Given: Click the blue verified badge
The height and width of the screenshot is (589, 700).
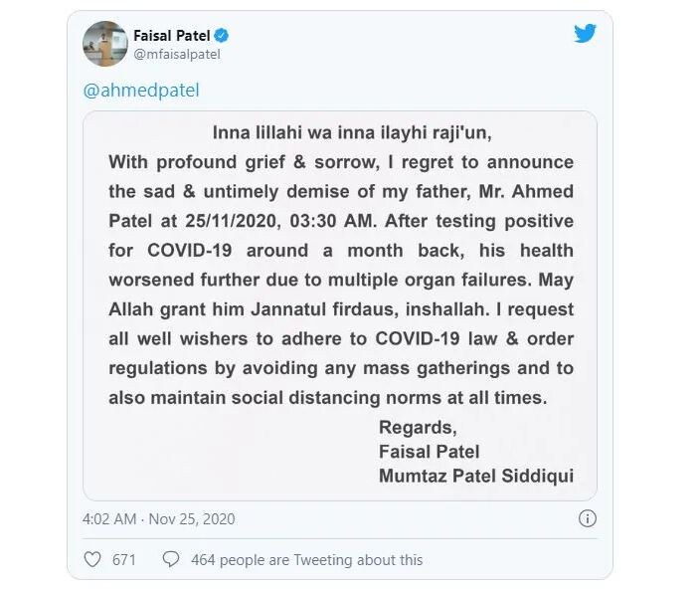Looking at the screenshot, I should pos(222,35).
